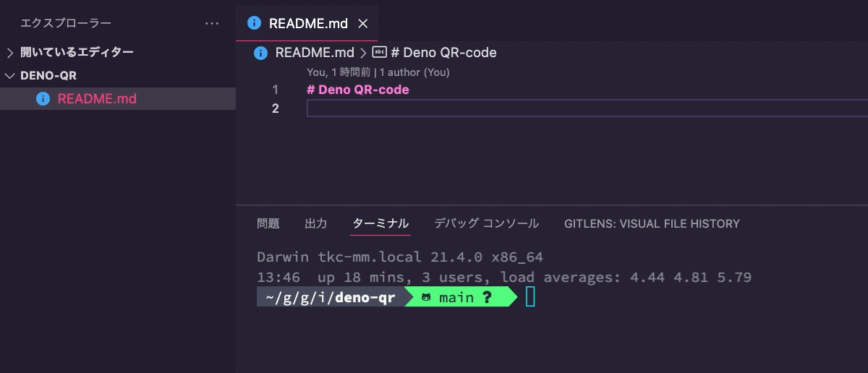
Task: Open Explorer panel more actions ellipsis
Action: coord(212,23)
